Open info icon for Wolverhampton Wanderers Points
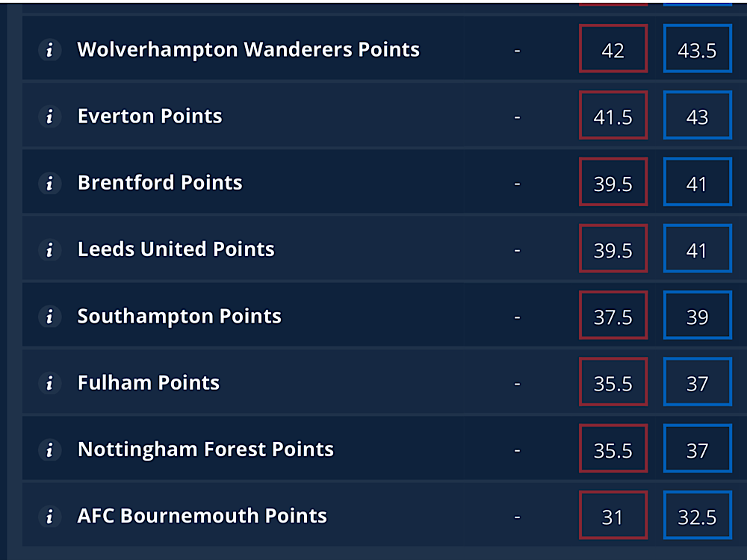 click(49, 49)
